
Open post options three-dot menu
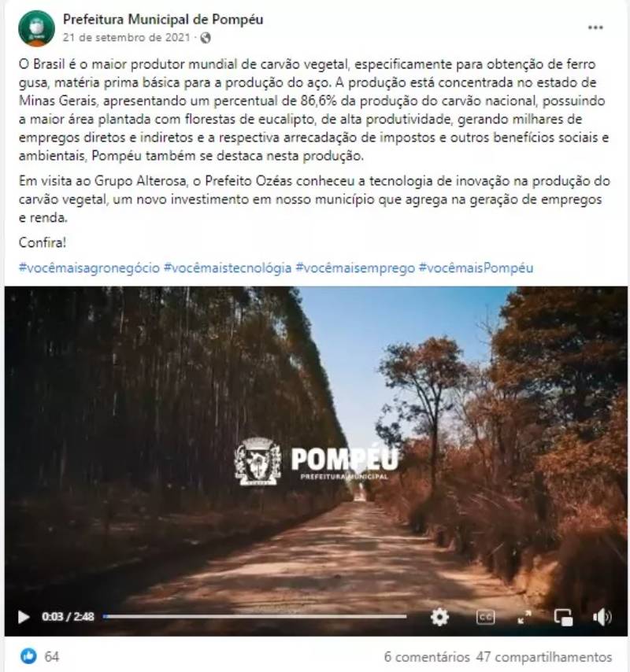[x=595, y=28]
